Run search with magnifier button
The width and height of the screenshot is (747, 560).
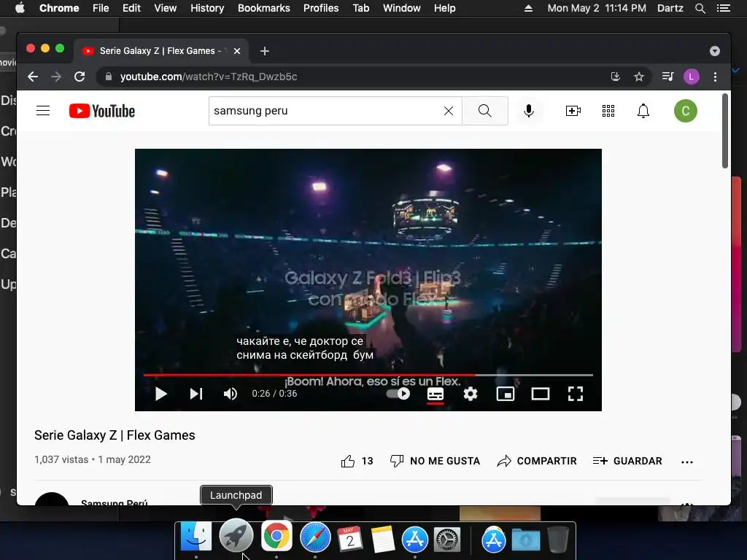point(485,111)
